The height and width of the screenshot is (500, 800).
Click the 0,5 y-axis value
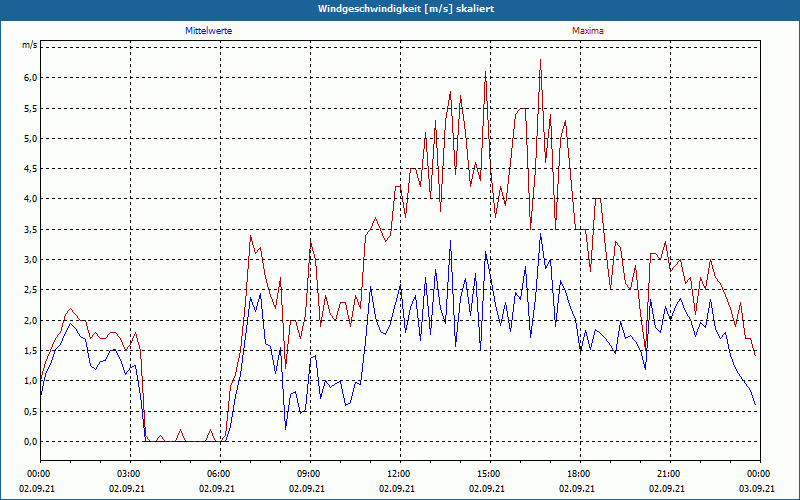coord(31,411)
